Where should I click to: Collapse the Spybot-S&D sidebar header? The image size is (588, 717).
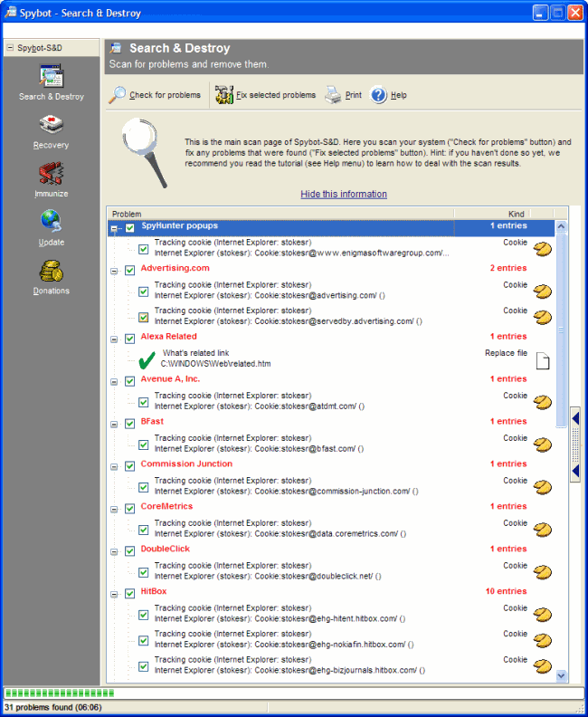click(x=9, y=47)
